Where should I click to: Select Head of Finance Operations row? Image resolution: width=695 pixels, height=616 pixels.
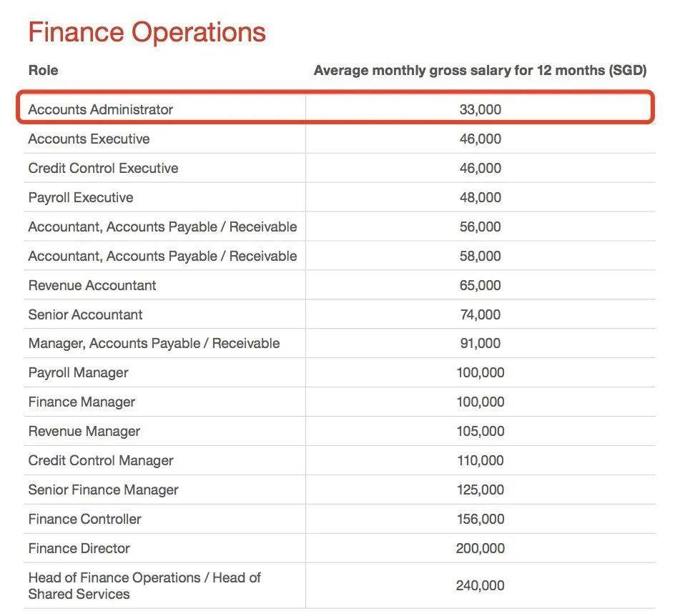[340, 585]
